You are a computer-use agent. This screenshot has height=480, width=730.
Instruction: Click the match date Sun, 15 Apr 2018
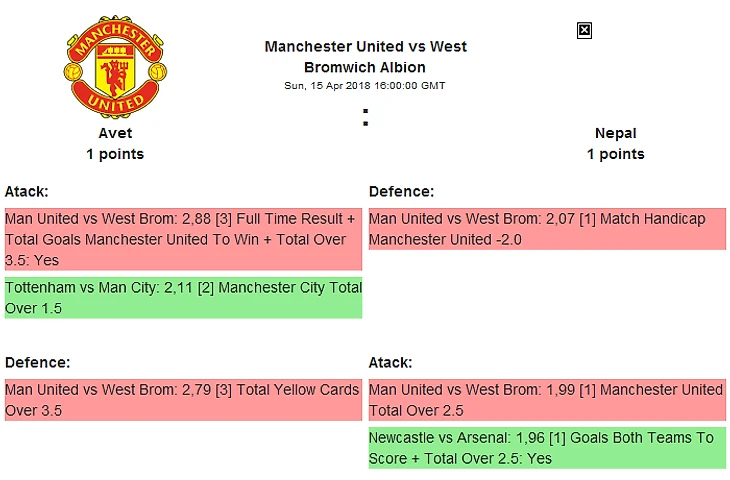point(365,86)
